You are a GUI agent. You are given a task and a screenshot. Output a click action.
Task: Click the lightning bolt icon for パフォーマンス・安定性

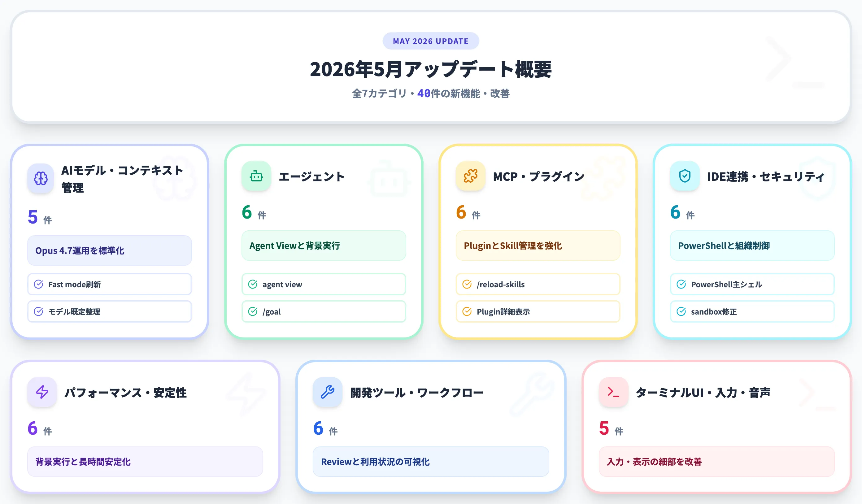click(x=42, y=392)
